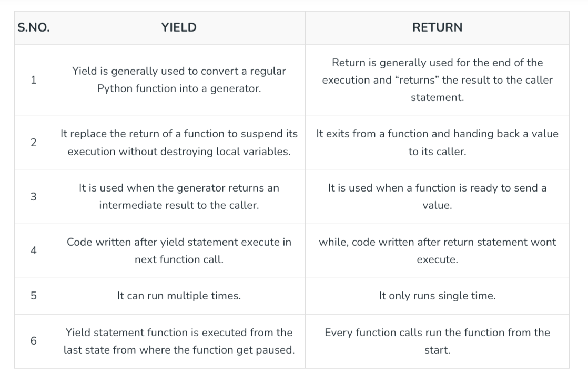The height and width of the screenshot is (382, 588).
Task: Click 'return statement wont execute' cell
Action: [437, 250]
